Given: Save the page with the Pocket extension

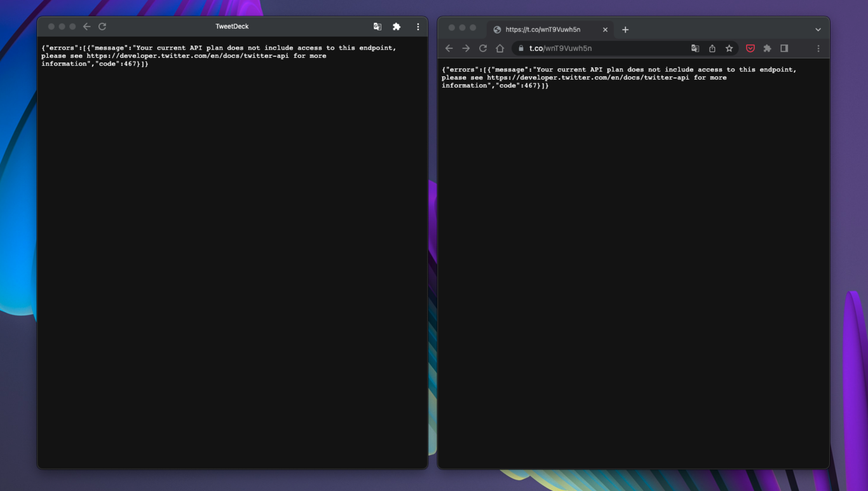Looking at the screenshot, I should coord(750,48).
